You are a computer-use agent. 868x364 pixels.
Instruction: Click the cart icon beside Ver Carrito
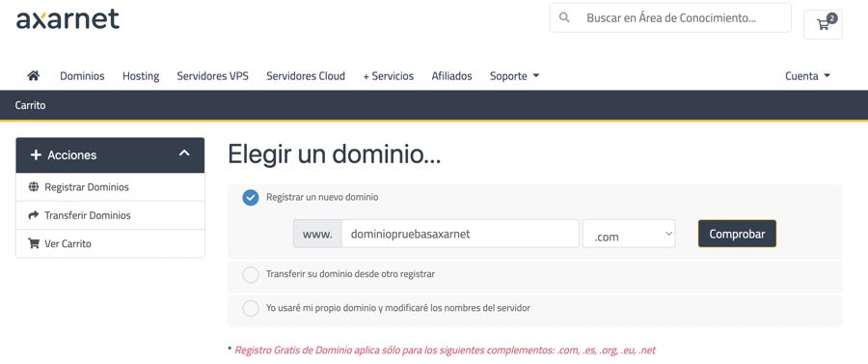33,243
